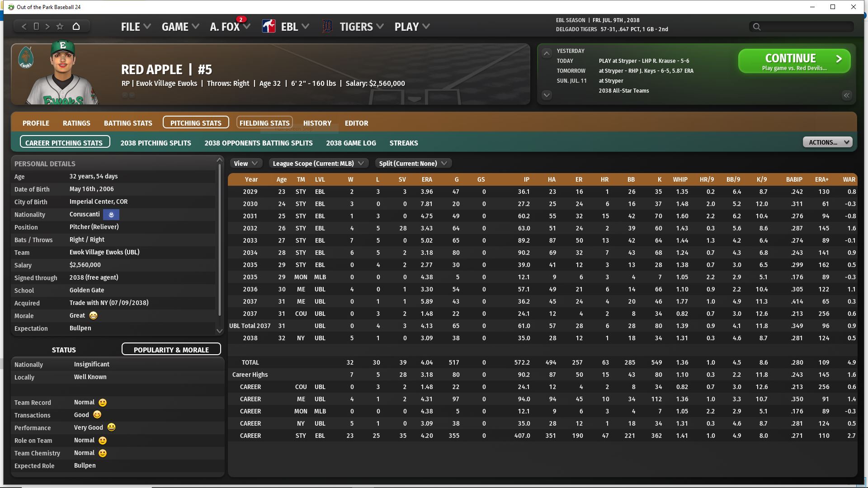Click the search magnifier icon

[756, 27]
